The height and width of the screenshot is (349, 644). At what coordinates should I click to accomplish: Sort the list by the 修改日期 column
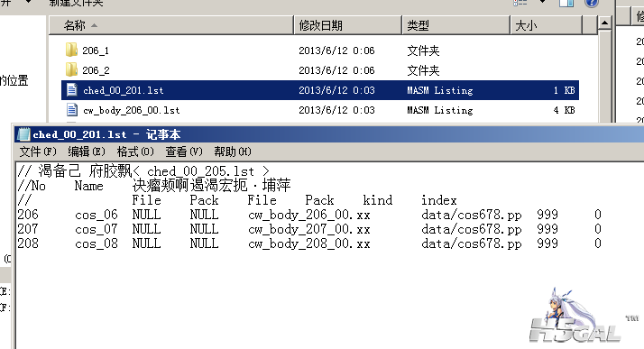pos(348,25)
